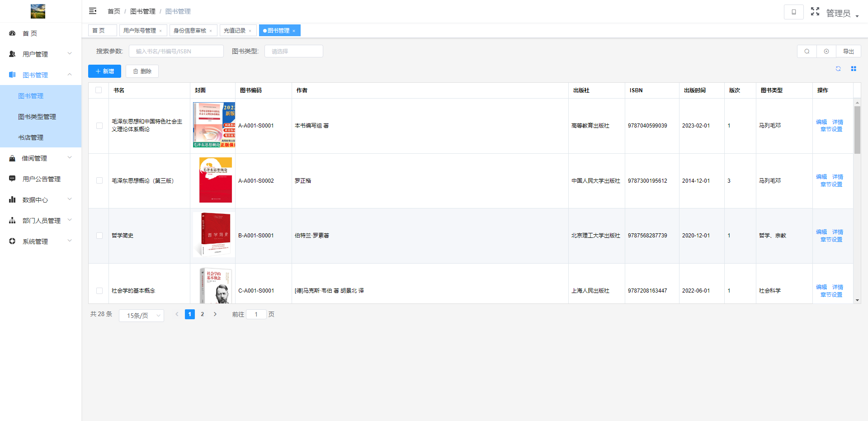Open the column display grid icon
This screenshot has height=421, width=868.
[854, 69]
